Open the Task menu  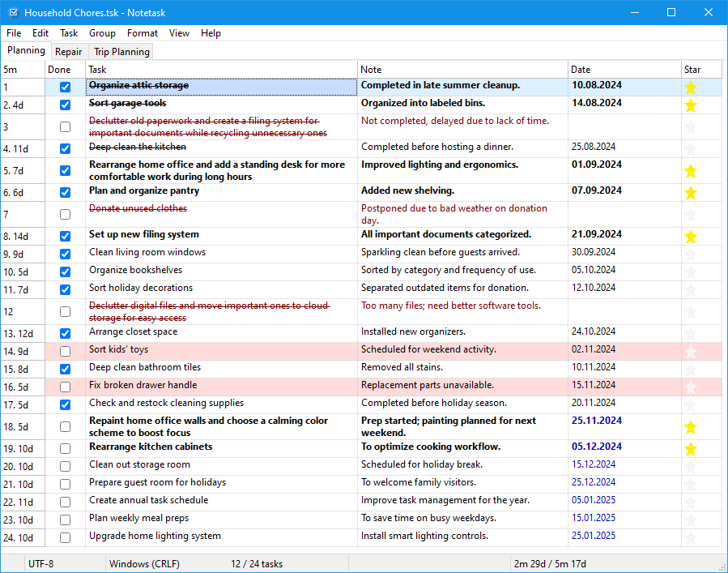point(68,33)
